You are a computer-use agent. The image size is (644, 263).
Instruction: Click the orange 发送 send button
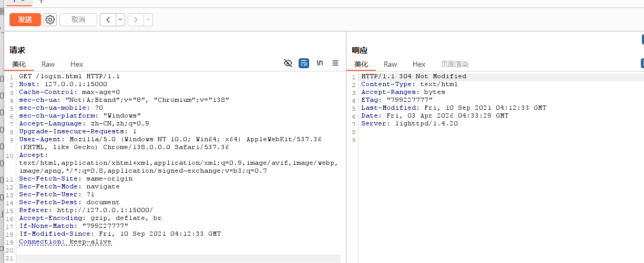(25, 20)
